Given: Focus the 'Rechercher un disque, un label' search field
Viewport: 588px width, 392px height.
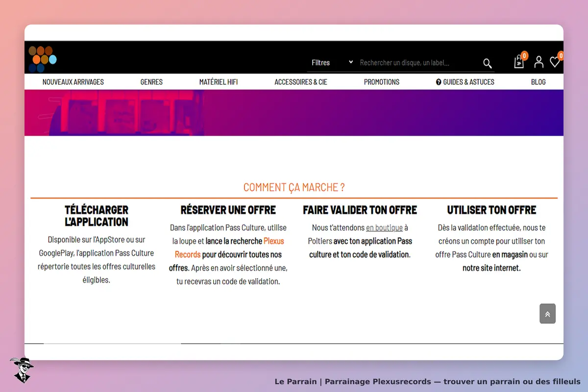Looking at the screenshot, I should tap(419, 63).
